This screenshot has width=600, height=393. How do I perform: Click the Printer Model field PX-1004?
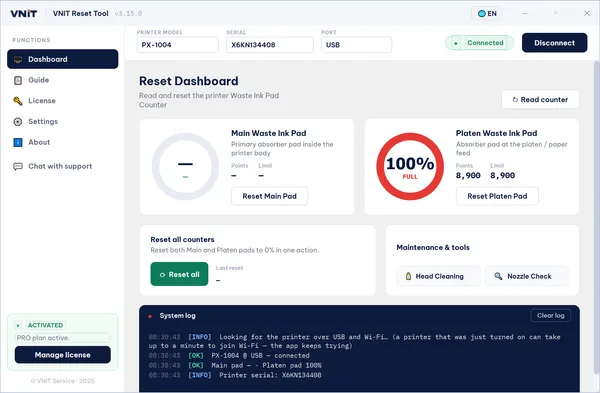(x=178, y=45)
